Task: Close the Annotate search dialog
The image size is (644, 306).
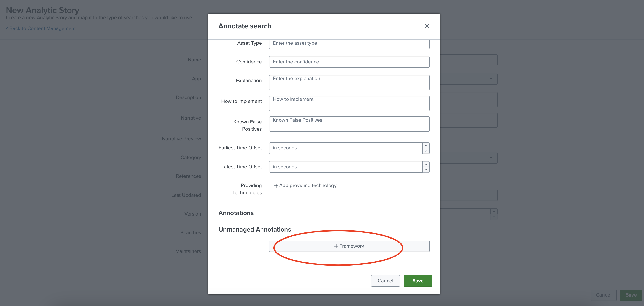Action: (x=427, y=26)
